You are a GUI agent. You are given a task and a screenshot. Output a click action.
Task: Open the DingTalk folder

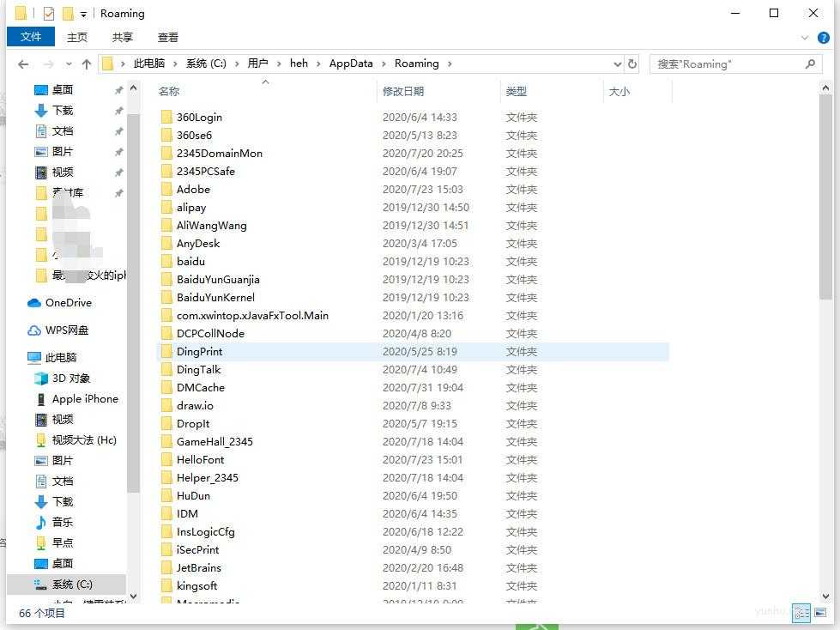coord(198,369)
